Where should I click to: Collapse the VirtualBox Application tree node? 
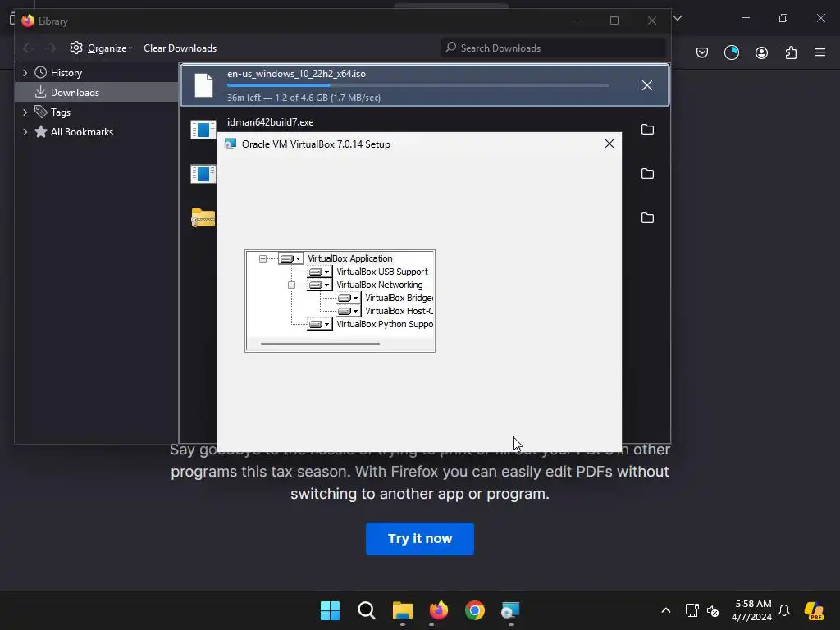click(x=262, y=258)
